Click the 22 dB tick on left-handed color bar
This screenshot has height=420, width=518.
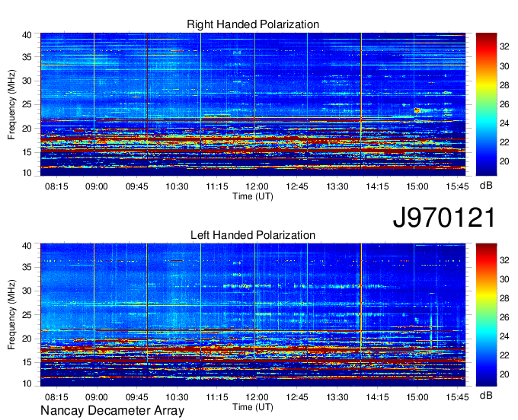click(504, 355)
